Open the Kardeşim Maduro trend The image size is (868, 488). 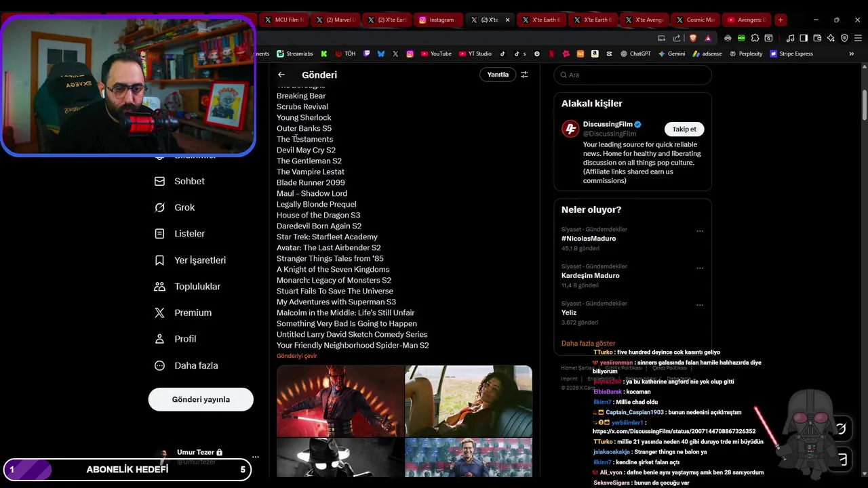pyautogui.click(x=590, y=275)
